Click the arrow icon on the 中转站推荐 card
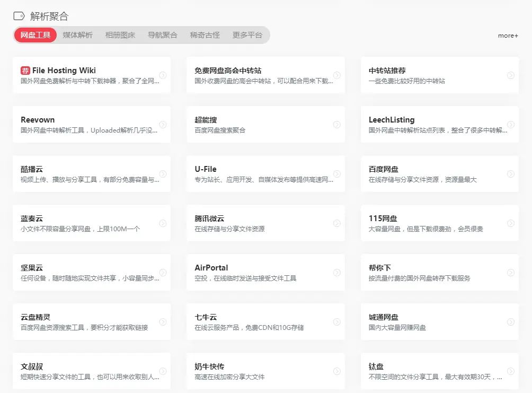This screenshot has height=393, width=532. click(x=510, y=75)
